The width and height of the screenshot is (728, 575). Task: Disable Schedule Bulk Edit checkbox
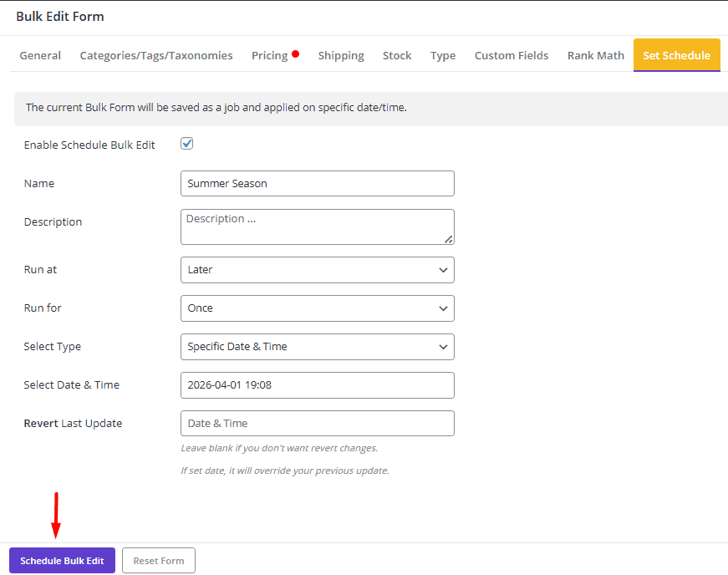pyautogui.click(x=186, y=143)
